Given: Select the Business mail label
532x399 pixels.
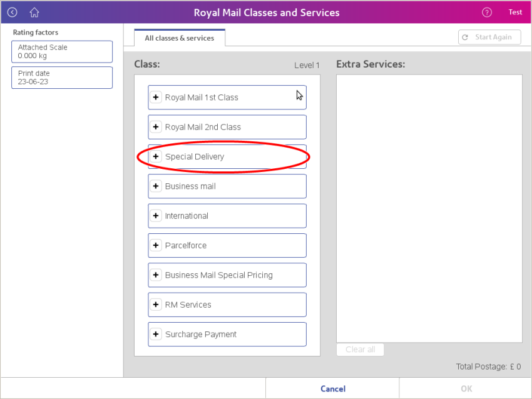Looking at the screenshot, I should click(190, 186).
